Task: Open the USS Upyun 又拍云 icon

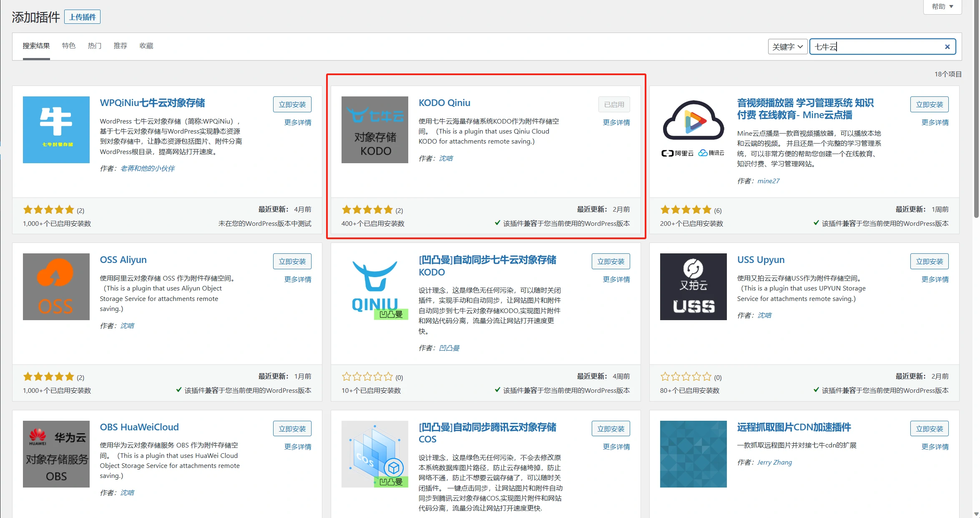Action: pyautogui.click(x=694, y=287)
